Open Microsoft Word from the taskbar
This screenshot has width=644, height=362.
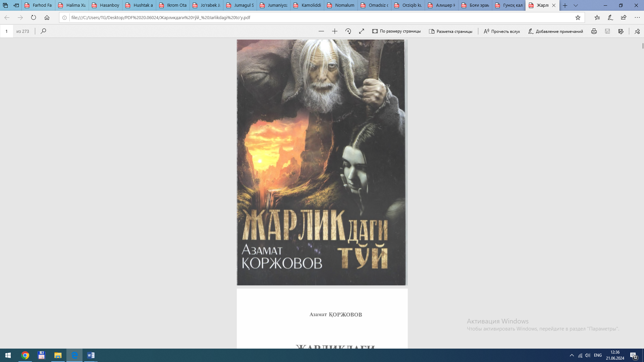point(91,355)
